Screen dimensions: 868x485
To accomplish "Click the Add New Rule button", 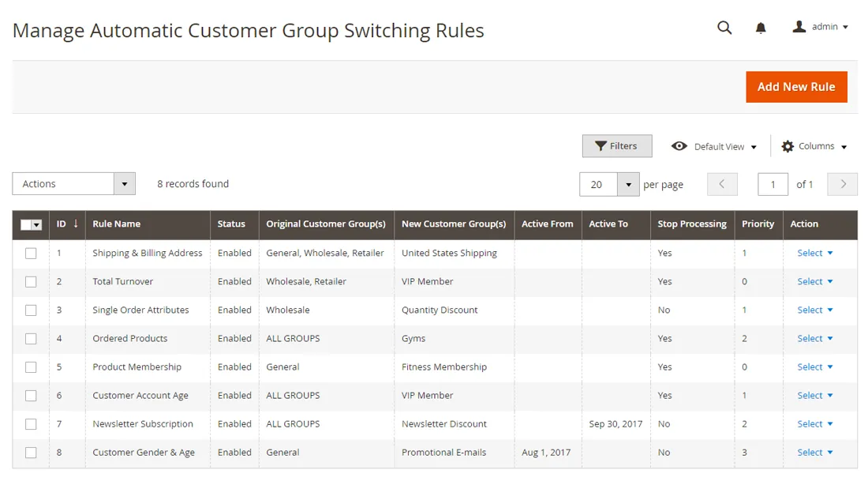I will 796,87.
